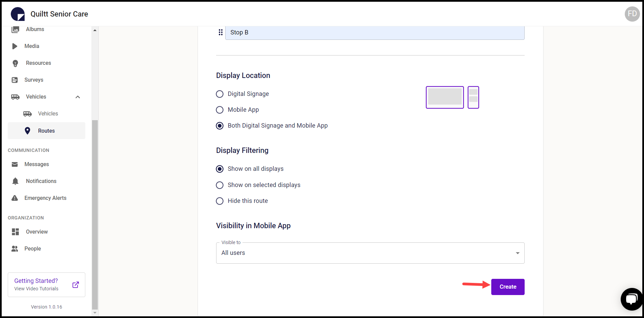
Task: Click the Create button
Action: 508,287
